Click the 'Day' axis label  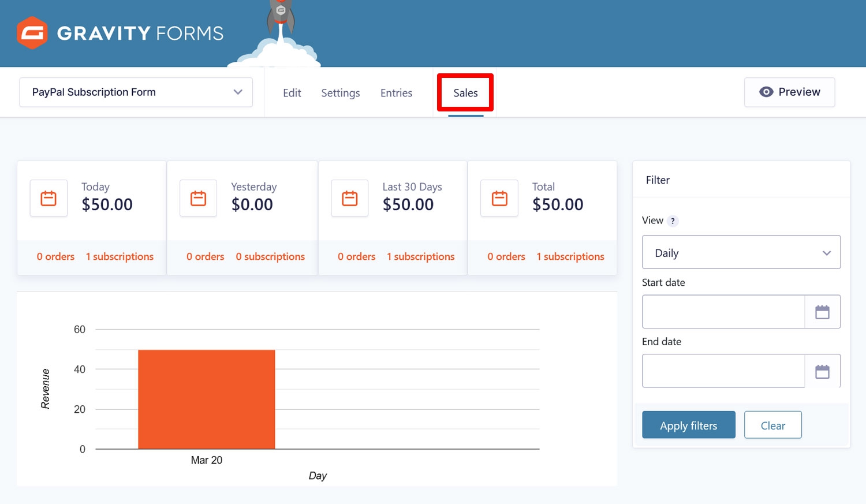(318, 476)
